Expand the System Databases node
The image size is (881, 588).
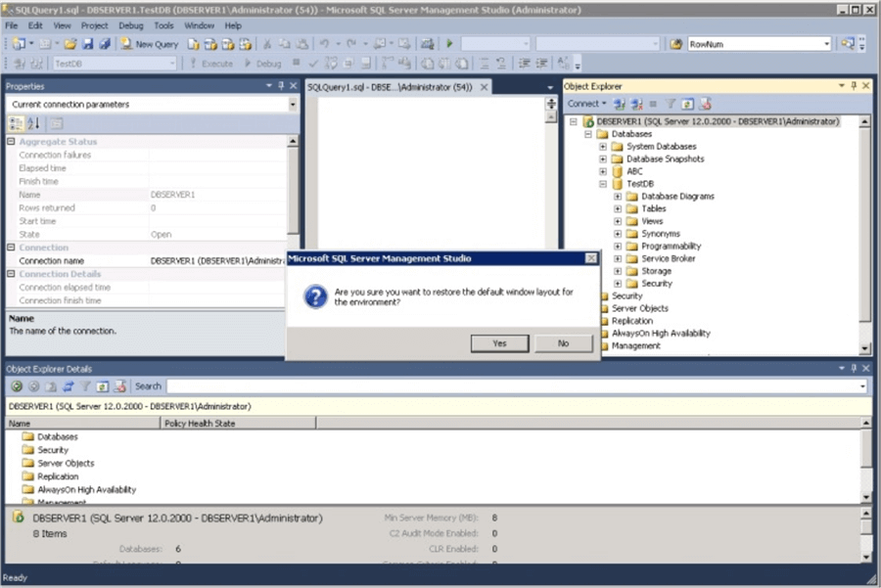pos(603,147)
